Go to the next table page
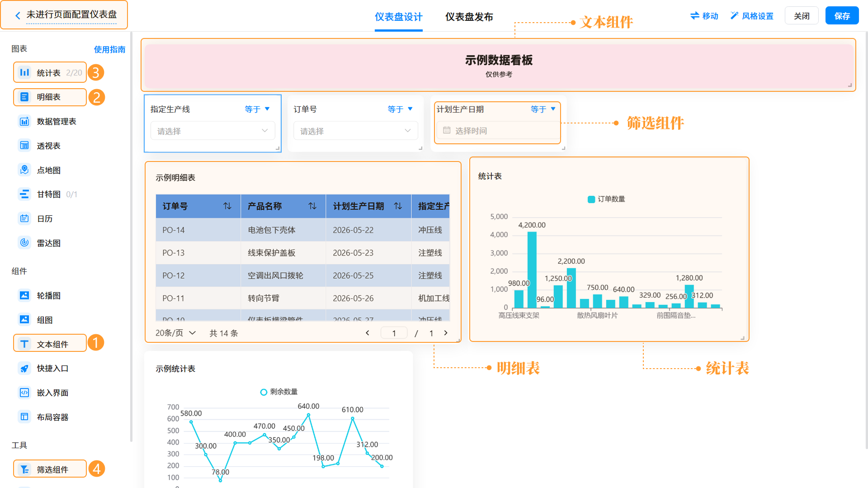The width and height of the screenshot is (868, 488). (x=446, y=333)
